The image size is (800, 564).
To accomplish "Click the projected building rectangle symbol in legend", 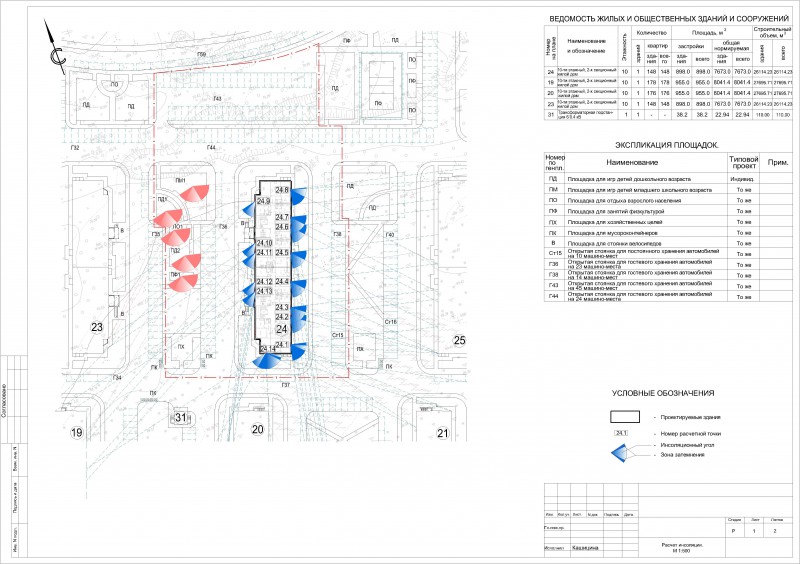I will pos(625,416).
